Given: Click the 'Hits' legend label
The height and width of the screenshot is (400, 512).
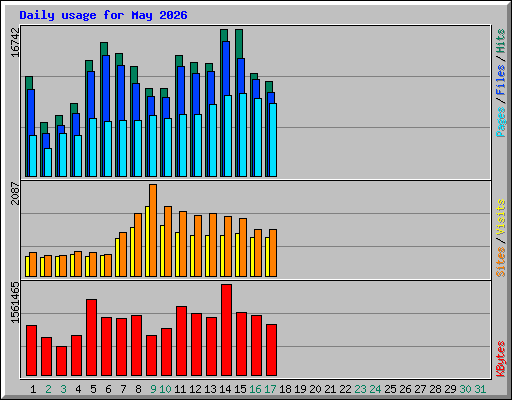Looking at the screenshot, I should (501, 41).
